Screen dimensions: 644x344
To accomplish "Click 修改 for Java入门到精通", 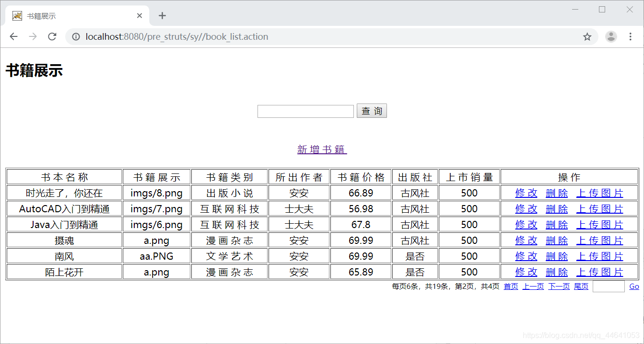I will coord(527,225).
